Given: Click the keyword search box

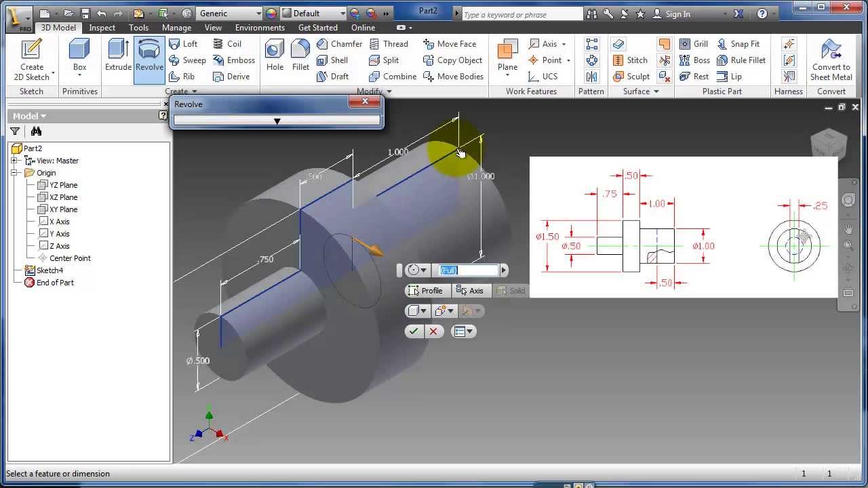Looking at the screenshot, I should coord(522,14).
